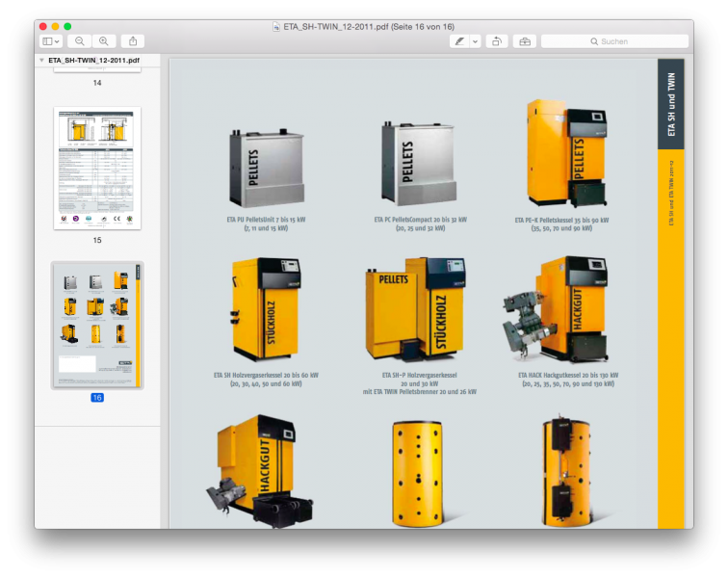This screenshot has height=578, width=728.
Task: Click the zoom out magnifier button
Action: click(80, 41)
